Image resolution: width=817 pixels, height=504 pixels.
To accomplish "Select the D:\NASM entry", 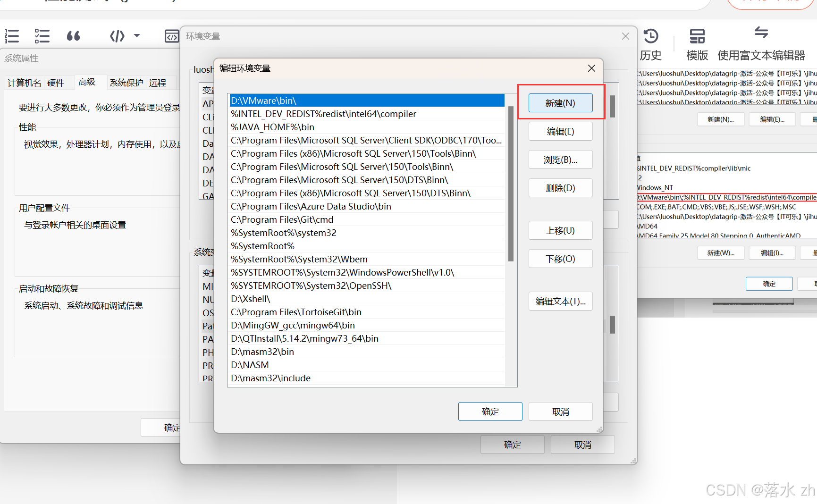I will pyautogui.click(x=367, y=365).
